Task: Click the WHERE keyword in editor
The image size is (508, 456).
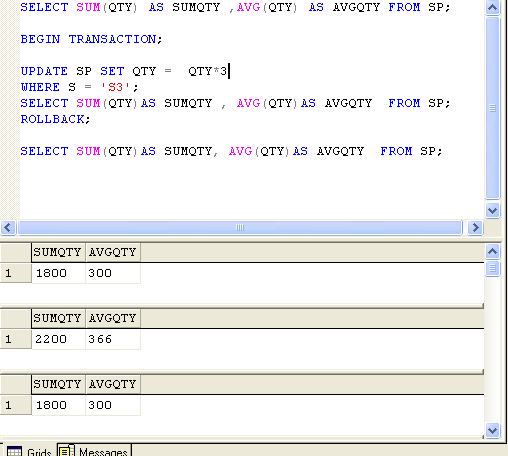Action: pyautogui.click(x=40, y=87)
